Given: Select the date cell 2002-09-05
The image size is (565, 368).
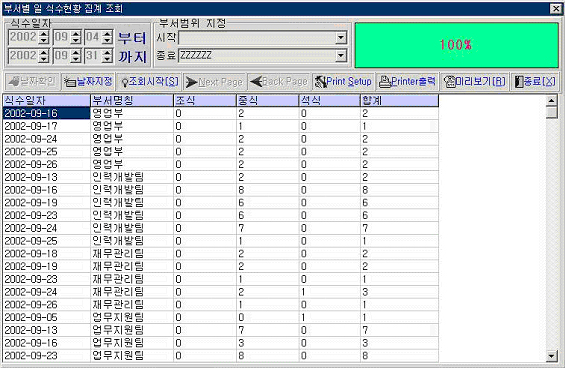Looking at the screenshot, I should (46, 317).
